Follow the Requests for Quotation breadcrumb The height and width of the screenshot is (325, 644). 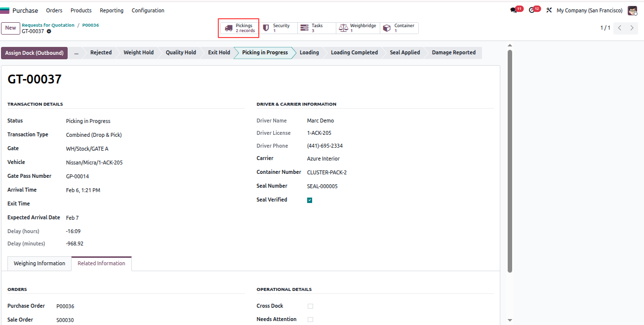coord(48,25)
